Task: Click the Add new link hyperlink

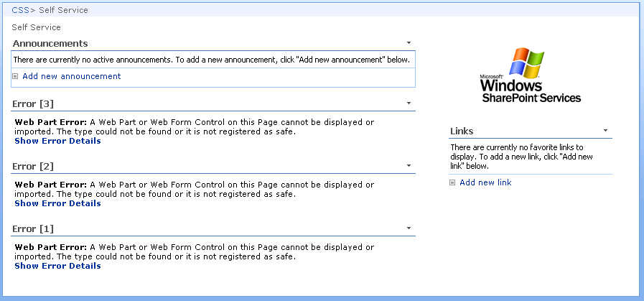Action: 485,182
